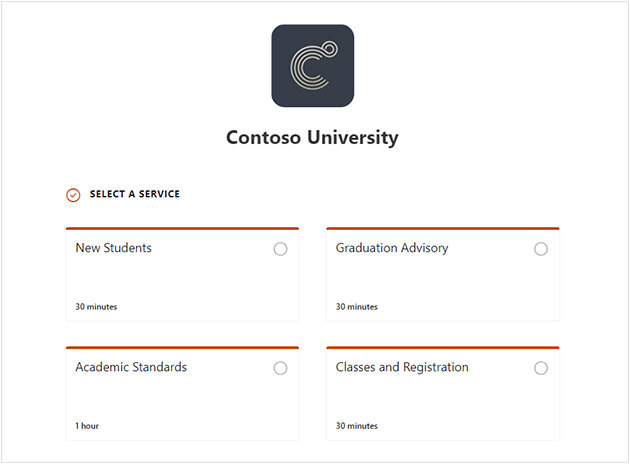Click the orange top bar of Academic Standards card
The width and height of the screenshot is (630, 464).
tap(182, 347)
